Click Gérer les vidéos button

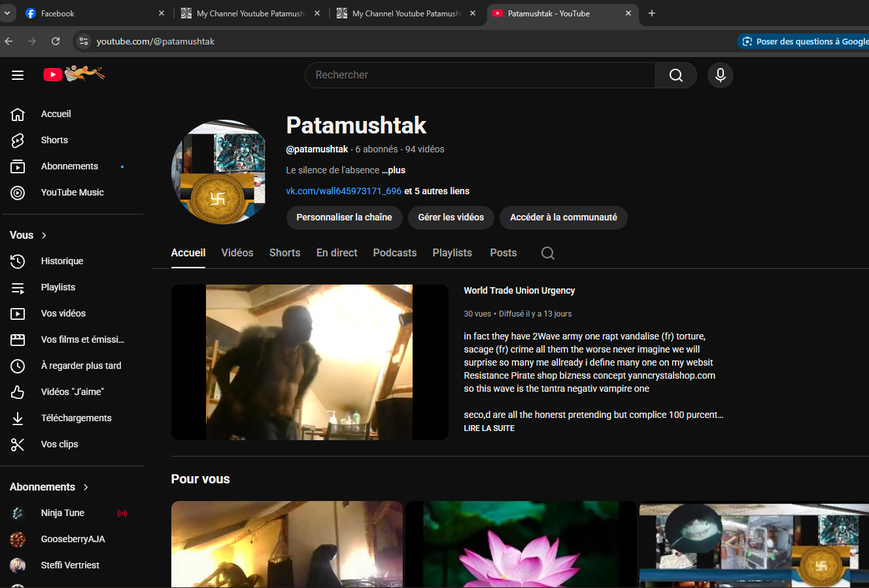pyautogui.click(x=451, y=218)
